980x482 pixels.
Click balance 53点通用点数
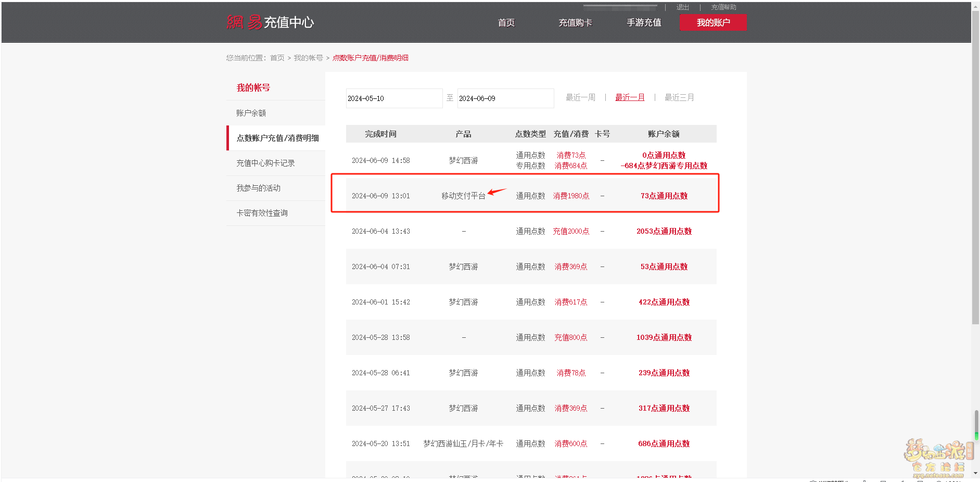tap(664, 267)
